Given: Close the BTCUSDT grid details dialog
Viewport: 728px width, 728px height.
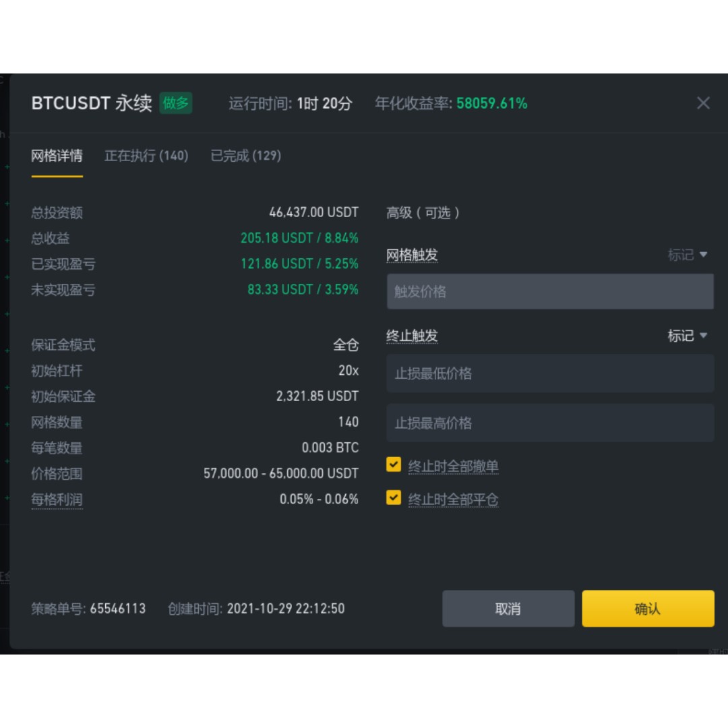Looking at the screenshot, I should 703,103.
